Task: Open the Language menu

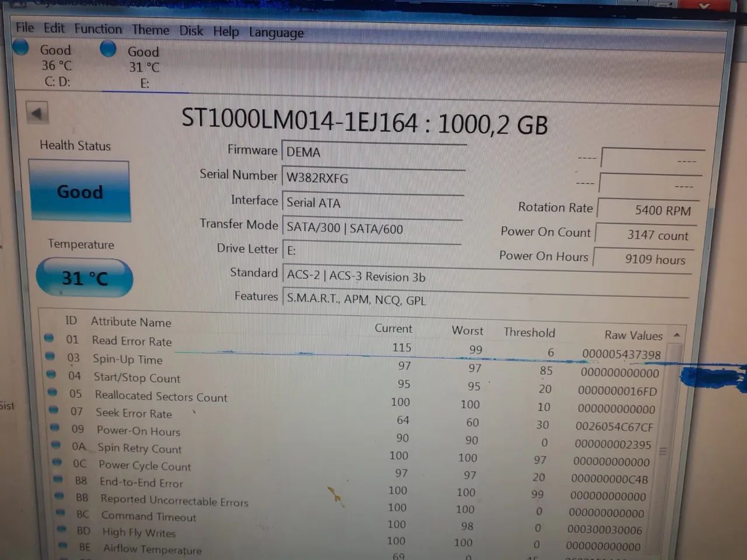Action: (276, 33)
